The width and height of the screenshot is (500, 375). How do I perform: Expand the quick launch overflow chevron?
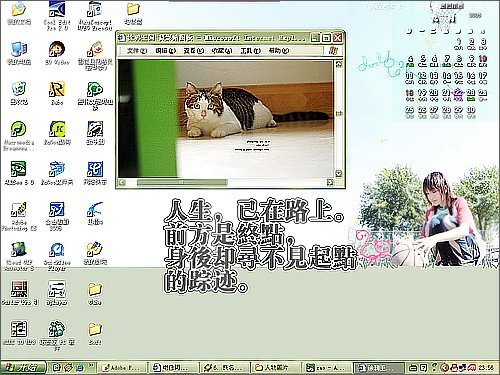point(91,366)
